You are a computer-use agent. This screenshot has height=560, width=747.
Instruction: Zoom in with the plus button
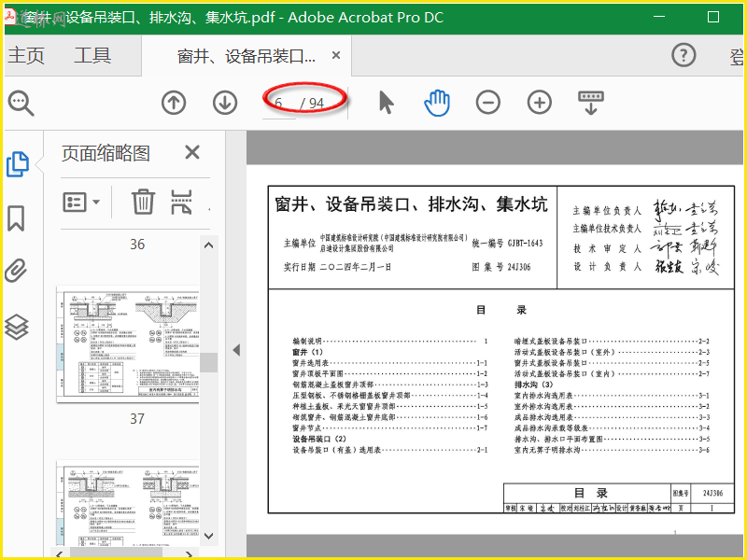click(x=540, y=103)
